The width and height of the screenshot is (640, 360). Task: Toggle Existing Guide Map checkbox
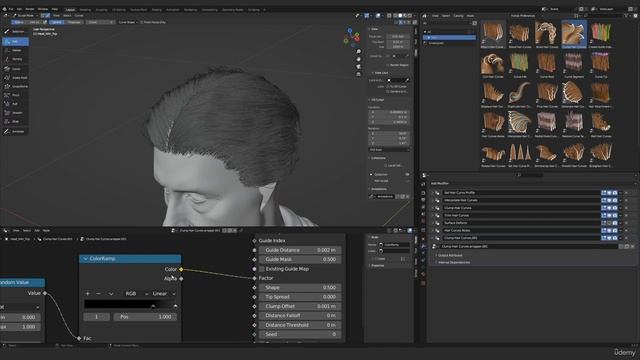click(262, 269)
